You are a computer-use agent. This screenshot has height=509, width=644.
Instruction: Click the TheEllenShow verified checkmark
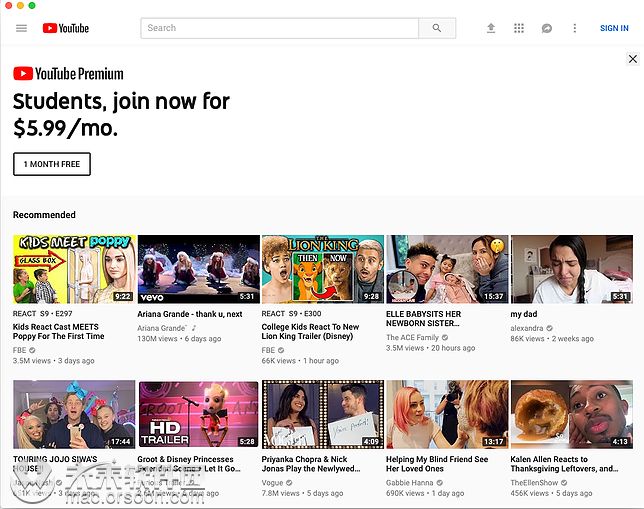coord(564,482)
